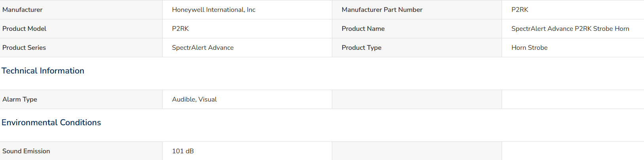Click the Product Series label
The width and height of the screenshot is (644, 160).
tap(24, 47)
